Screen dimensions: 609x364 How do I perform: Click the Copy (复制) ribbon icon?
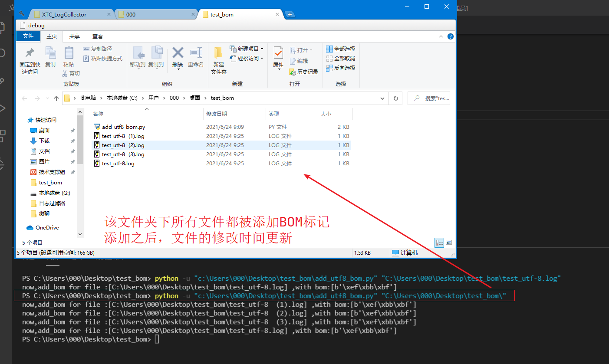click(x=50, y=53)
